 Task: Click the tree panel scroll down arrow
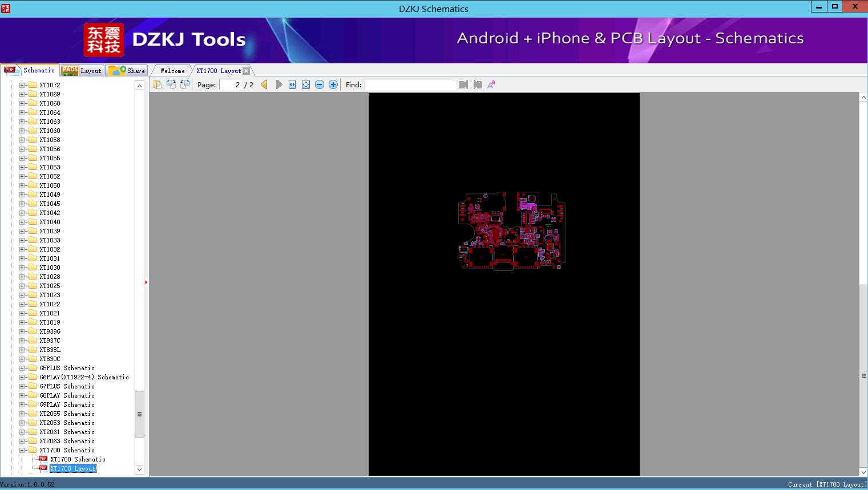(x=139, y=469)
